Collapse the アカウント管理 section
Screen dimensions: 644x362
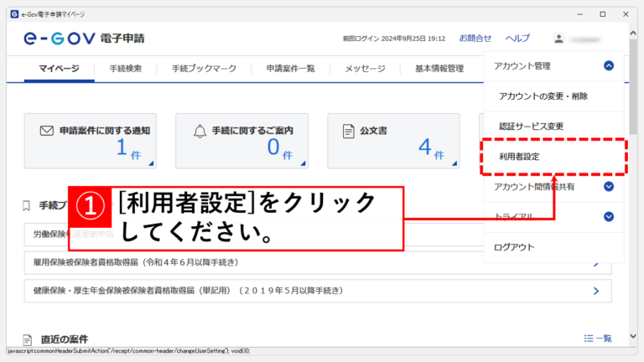point(609,65)
